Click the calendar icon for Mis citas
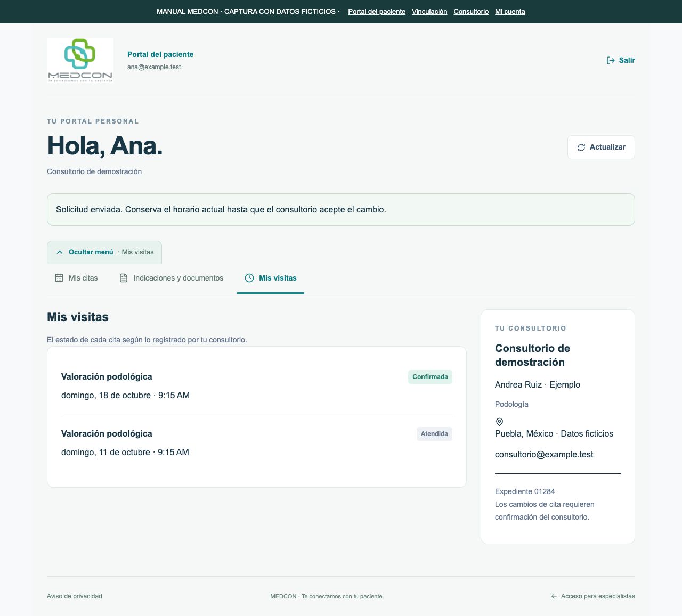This screenshot has height=616, width=682. tap(59, 278)
